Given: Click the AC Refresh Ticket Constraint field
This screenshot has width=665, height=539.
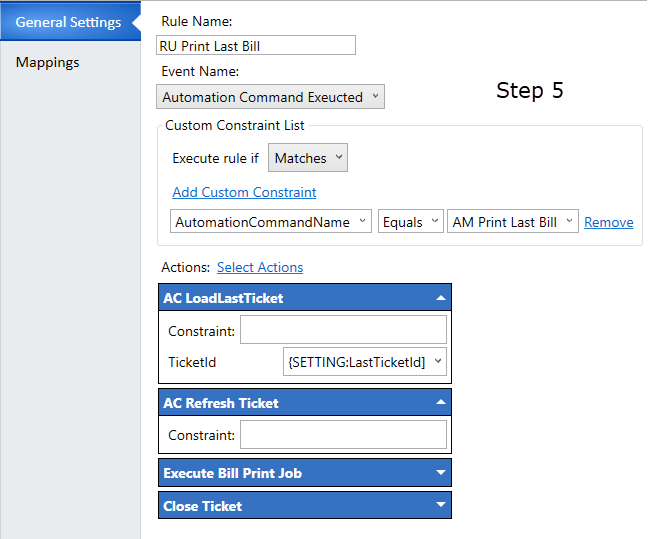Looking at the screenshot, I should (343, 434).
